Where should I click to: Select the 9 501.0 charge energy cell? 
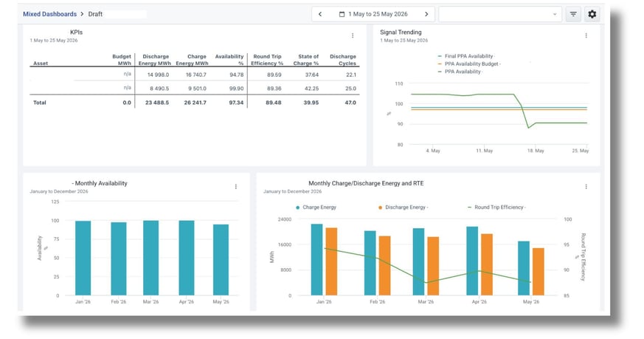coord(198,89)
